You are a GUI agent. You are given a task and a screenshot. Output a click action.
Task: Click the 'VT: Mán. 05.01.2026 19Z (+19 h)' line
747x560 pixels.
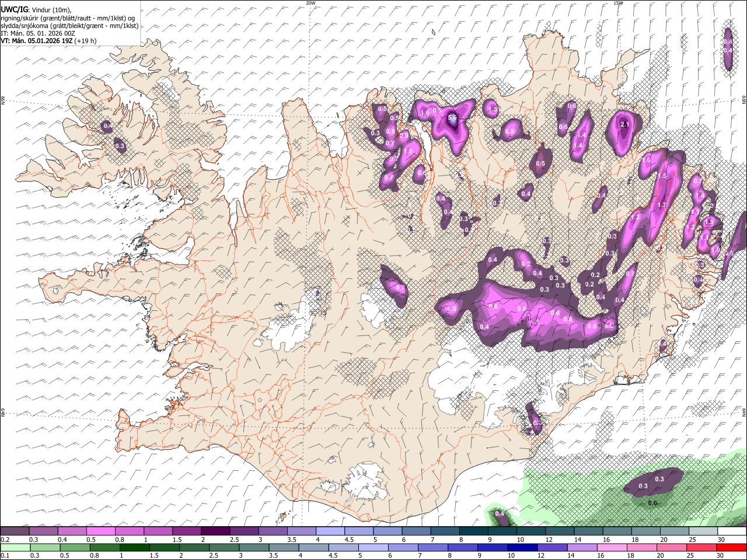(x=48, y=41)
